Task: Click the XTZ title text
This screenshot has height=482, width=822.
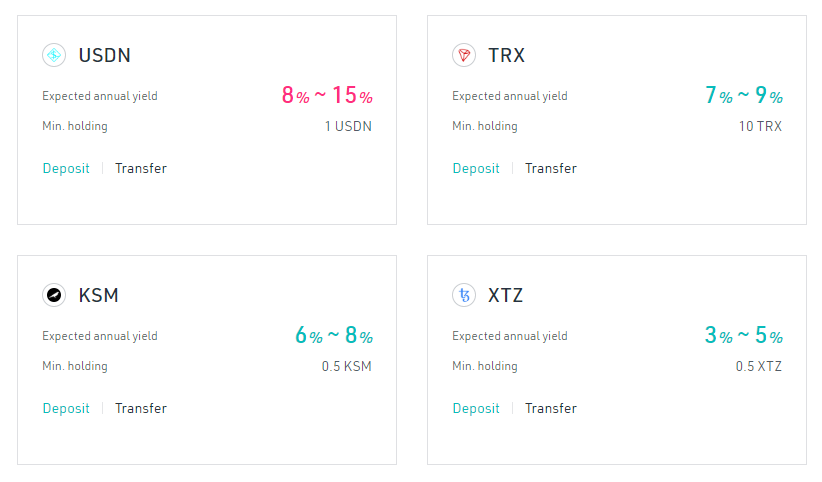Action: point(505,295)
